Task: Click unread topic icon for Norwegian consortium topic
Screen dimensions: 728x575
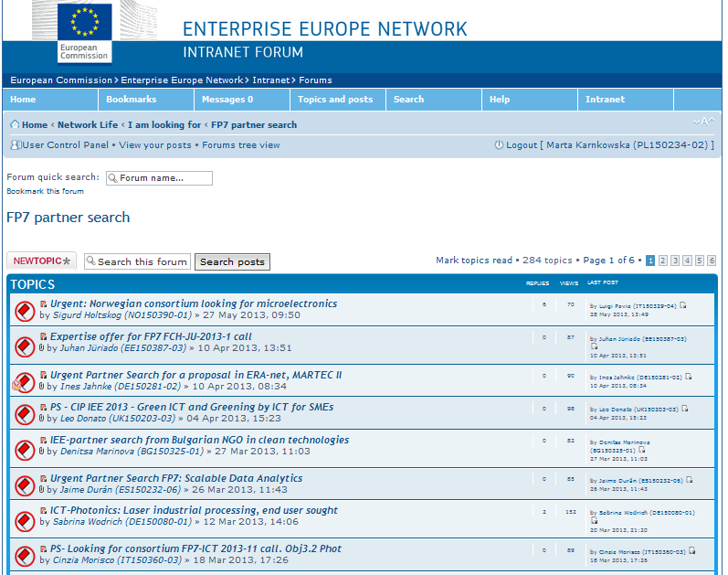Action: click(25, 311)
